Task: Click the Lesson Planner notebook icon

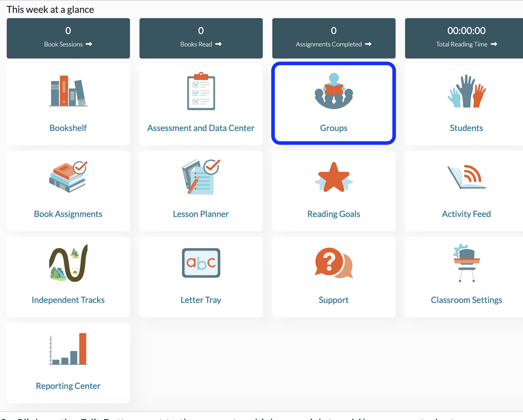Action: pos(201,177)
